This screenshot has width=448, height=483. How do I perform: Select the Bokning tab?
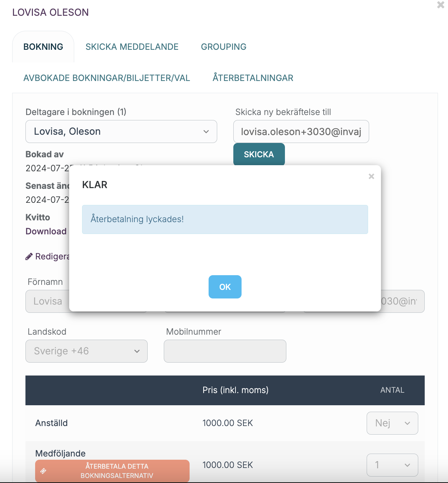pos(43,47)
